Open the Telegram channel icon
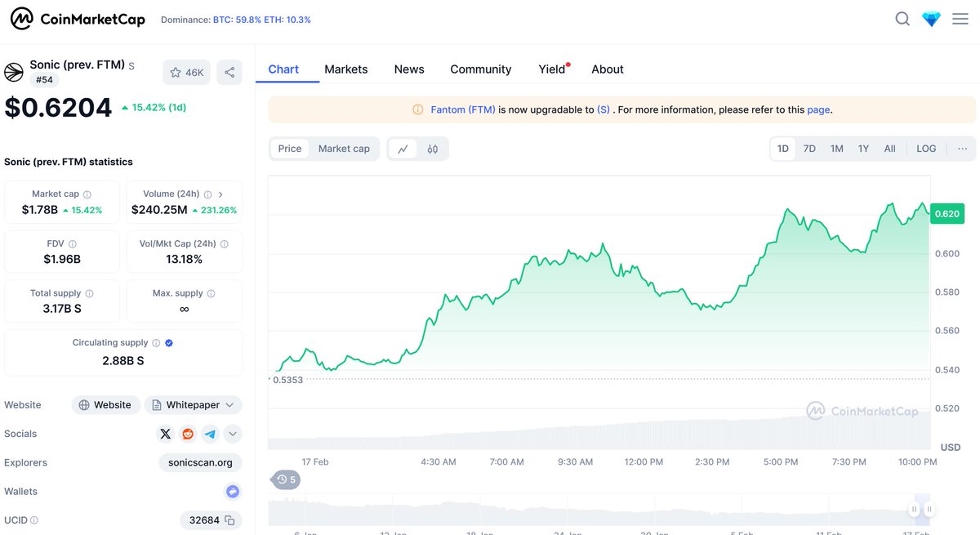 pos(209,434)
